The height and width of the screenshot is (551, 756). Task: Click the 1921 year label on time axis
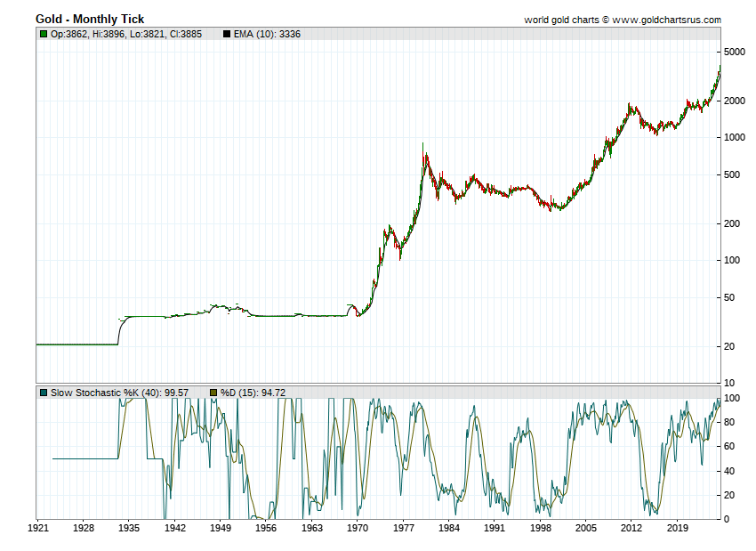tap(38, 528)
